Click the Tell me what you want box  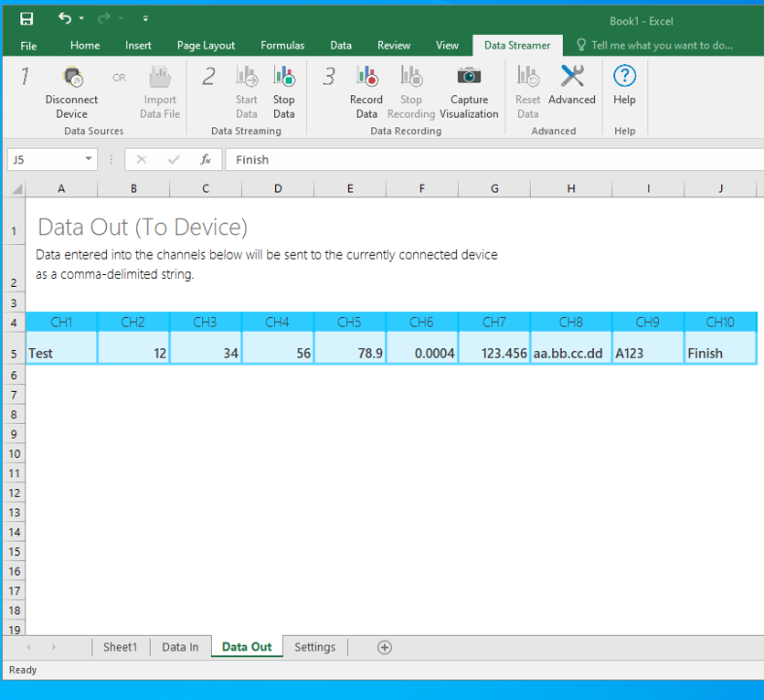coord(661,45)
